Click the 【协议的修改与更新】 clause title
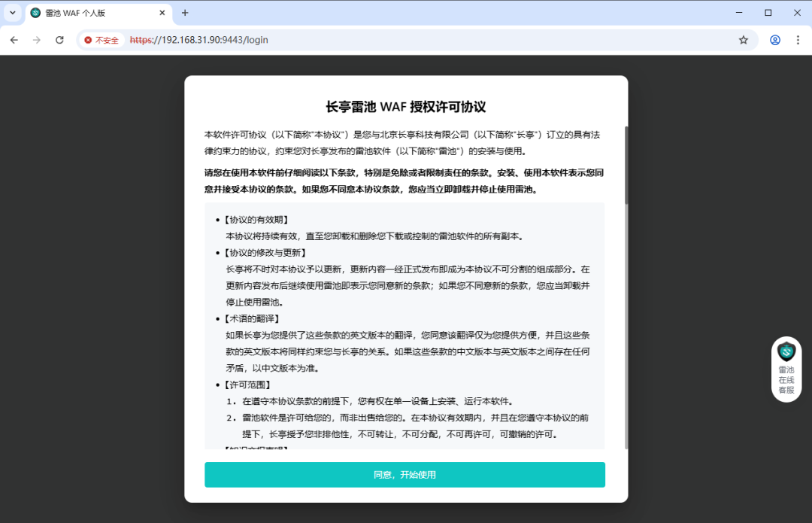 coord(265,253)
